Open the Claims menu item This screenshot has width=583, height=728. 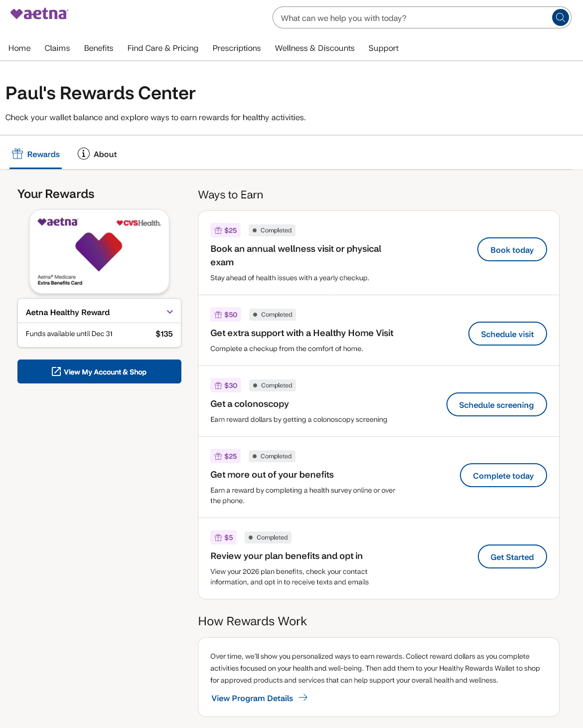point(57,48)
